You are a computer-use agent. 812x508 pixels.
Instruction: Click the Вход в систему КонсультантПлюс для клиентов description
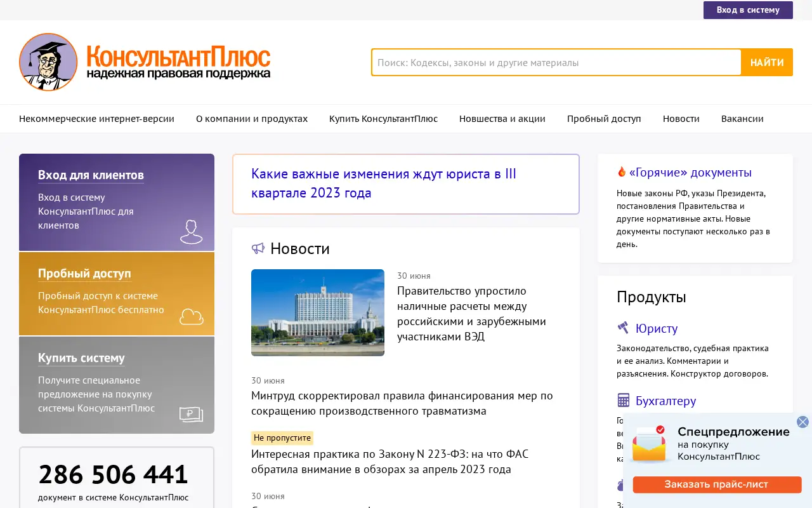click(x=86, y=211)
